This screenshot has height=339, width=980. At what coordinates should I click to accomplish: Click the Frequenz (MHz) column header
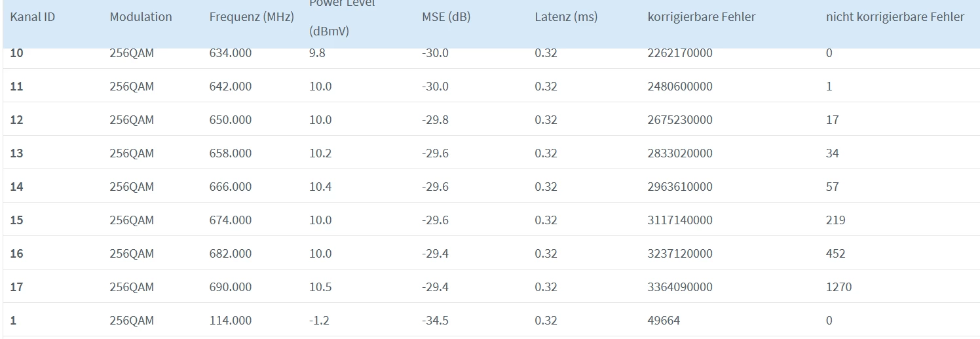coord(252,17)
